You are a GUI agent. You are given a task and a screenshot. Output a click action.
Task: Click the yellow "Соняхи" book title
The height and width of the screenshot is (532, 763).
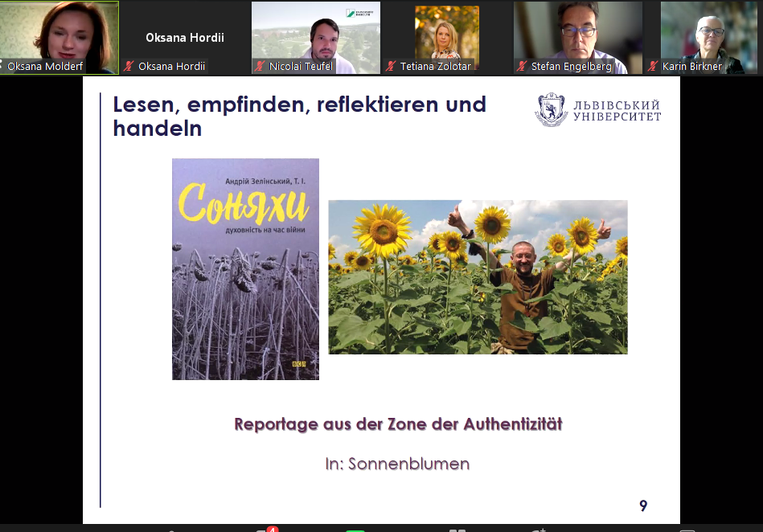coord(244,203)
